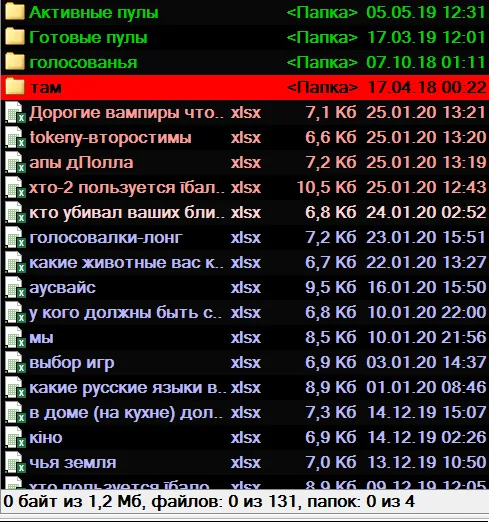Click file name кто убивал ваших бли..
Screen dimensions: 489x522
(x=126, y=213)
